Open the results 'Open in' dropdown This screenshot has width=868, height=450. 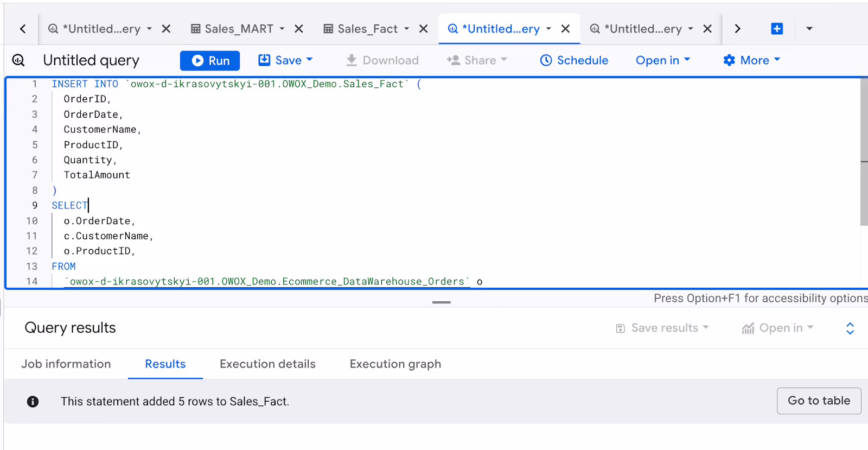[x=777, y=328]
